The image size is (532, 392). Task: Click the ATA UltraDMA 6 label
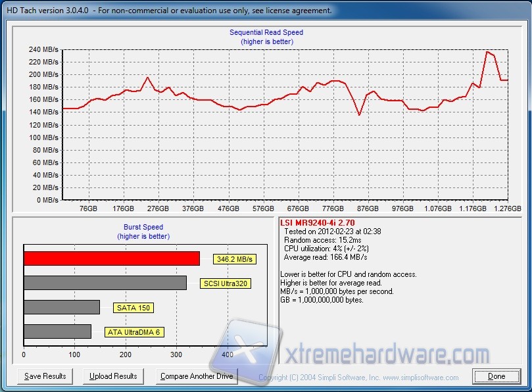pyautogui.click(x=134, y=332)
